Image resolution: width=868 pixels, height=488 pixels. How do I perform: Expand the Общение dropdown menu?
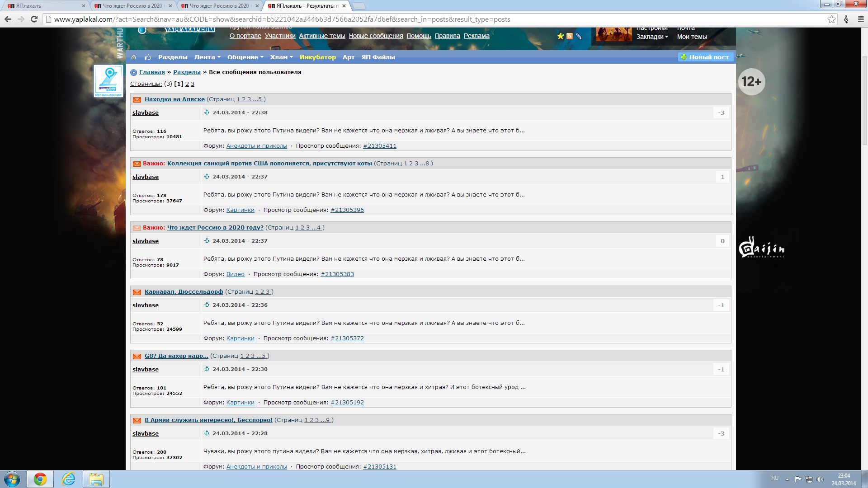(x=245, y=57)
